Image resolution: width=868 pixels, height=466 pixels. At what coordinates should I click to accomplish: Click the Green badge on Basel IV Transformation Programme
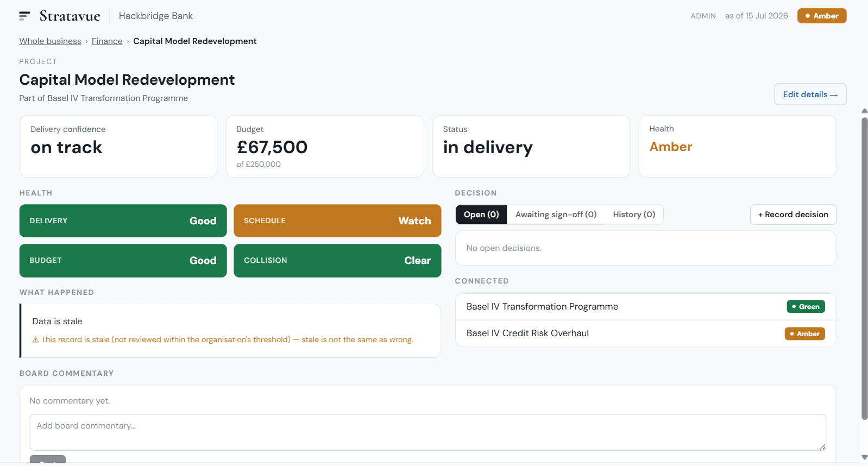(x=806, y=307)
